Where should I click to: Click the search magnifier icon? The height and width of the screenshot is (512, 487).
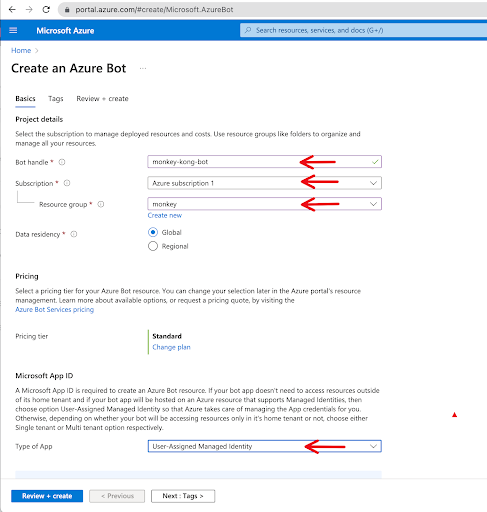(248, 30)
